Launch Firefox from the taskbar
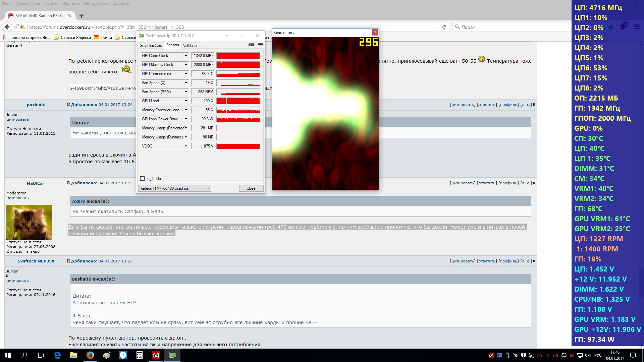The width and height of the screenshot is (644, 362). [90, 355]
